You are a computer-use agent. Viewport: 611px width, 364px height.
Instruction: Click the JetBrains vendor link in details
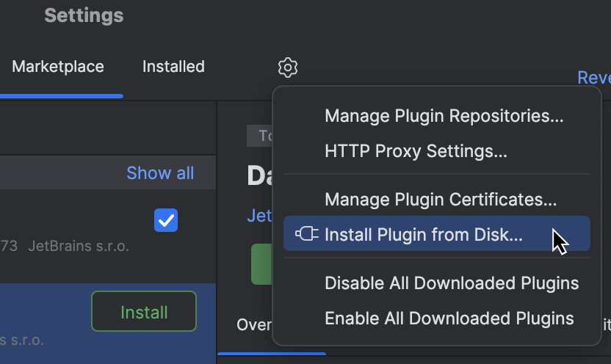click(x=260, y=215)
